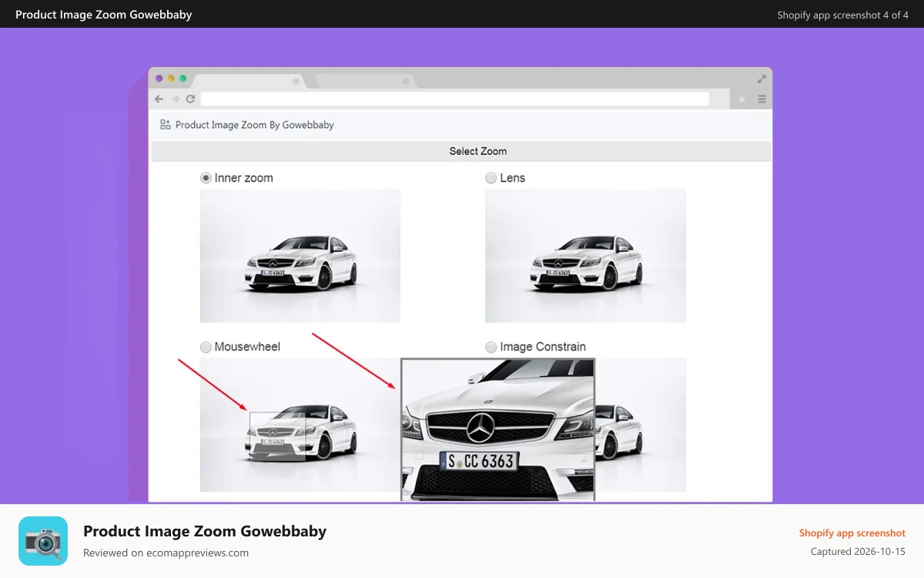Image resolution: width=924 pixels, height=578 pixels.
Task: Click the screenshot 4 of 4 counter
Action: (843, 15)
